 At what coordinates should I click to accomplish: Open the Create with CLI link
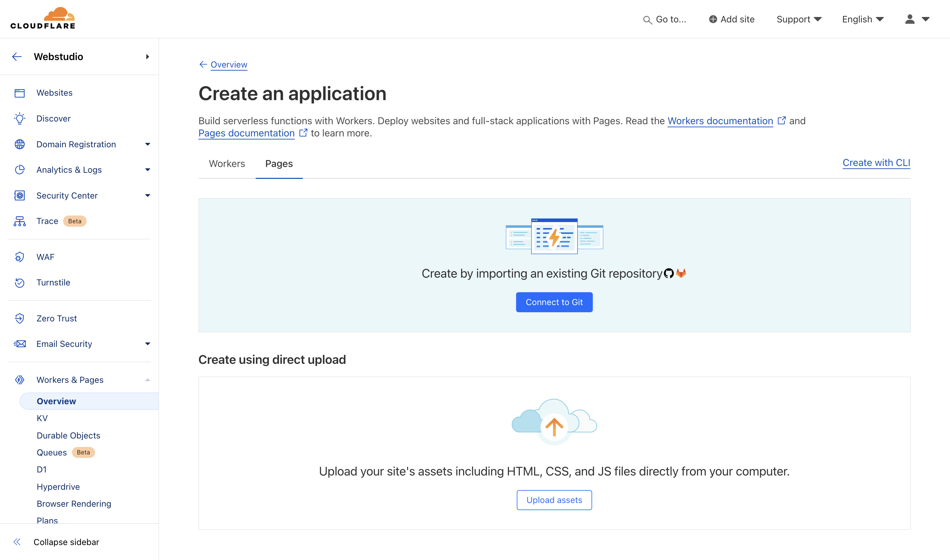(x=876, y=163)
